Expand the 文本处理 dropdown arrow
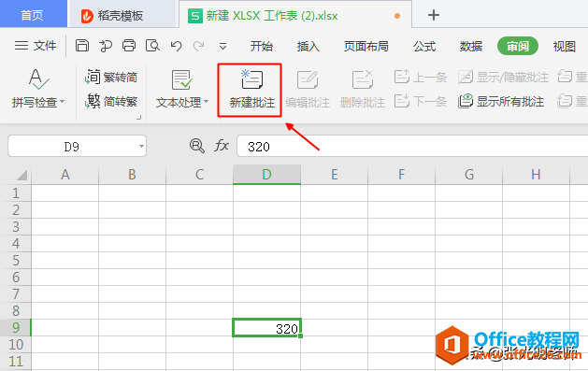The image size is (588, 371). (x=207, y=102)
